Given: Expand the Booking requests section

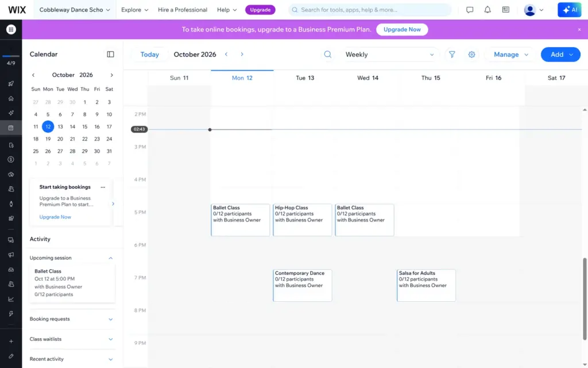Looking at the screenshot, I should 110,319.
